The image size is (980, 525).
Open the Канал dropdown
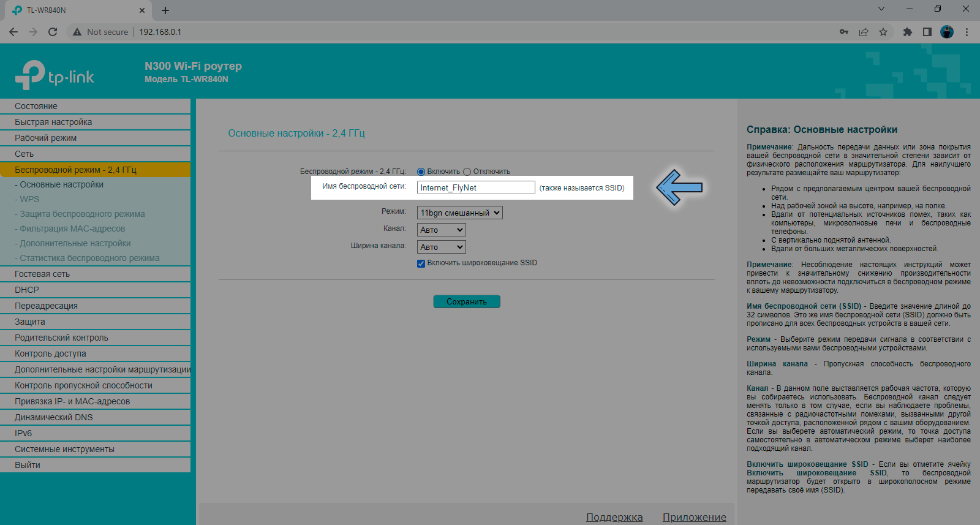(x=442, y=230)
